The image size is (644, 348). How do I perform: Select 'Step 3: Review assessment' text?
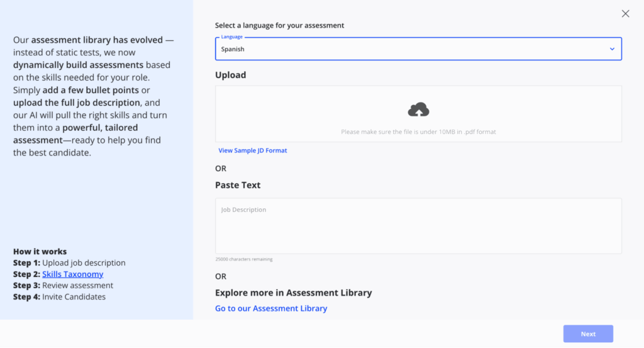coord(63,286)
